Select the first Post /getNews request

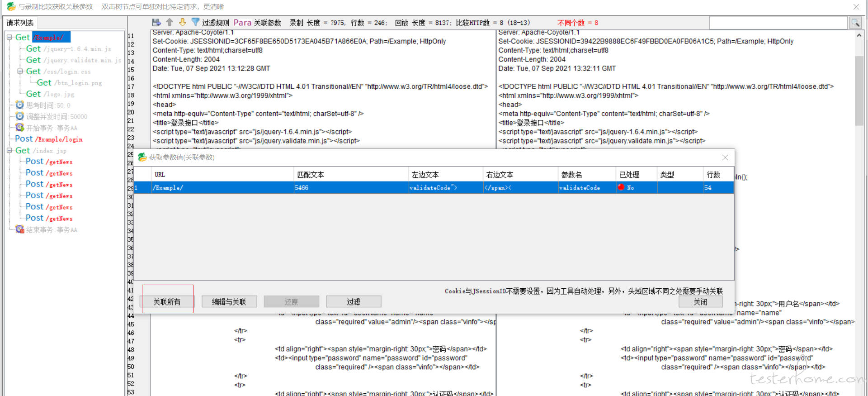(49, 162)
